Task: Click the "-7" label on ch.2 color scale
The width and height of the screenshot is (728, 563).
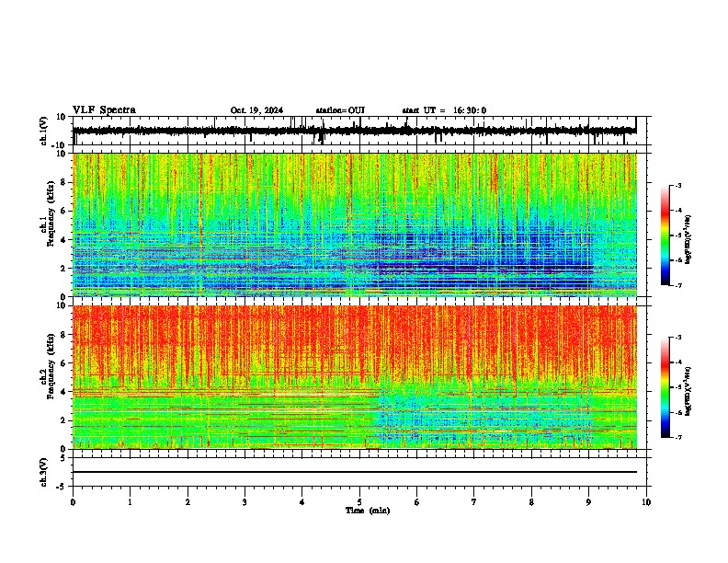Action: click(677, 437)
